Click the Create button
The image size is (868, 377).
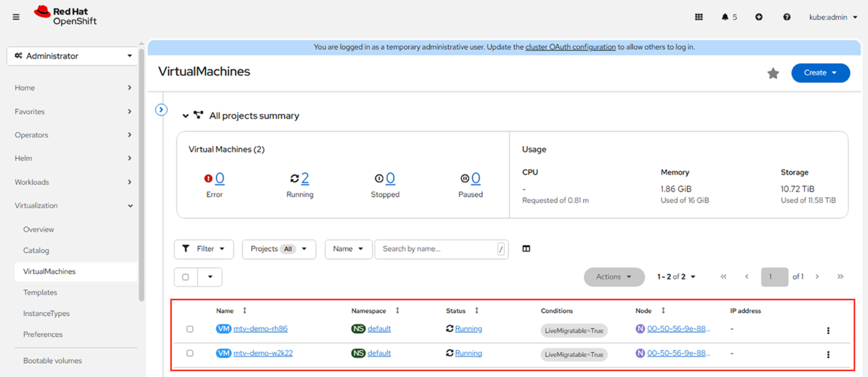coord(820,73)
